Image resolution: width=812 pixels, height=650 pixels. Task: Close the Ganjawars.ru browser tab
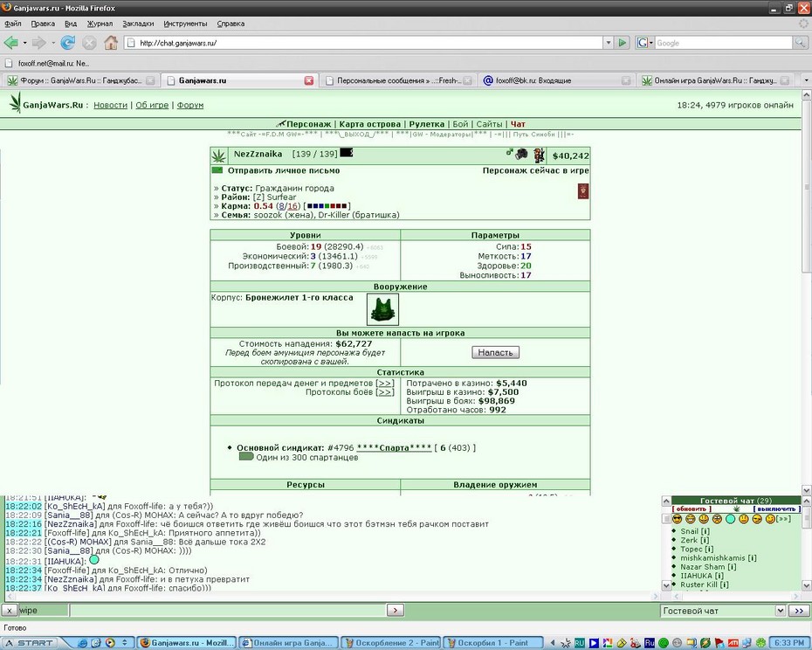(x=309, y=80)
